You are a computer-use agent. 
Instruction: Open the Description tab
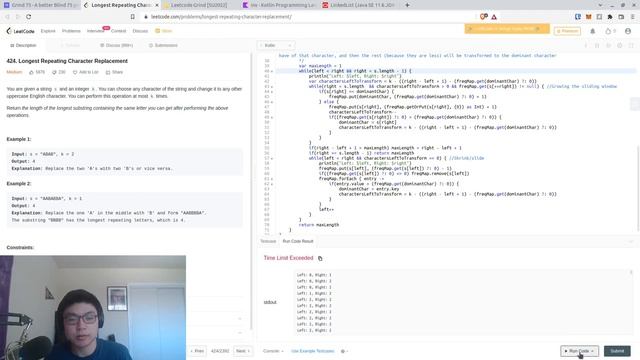[x=23, y=45]
